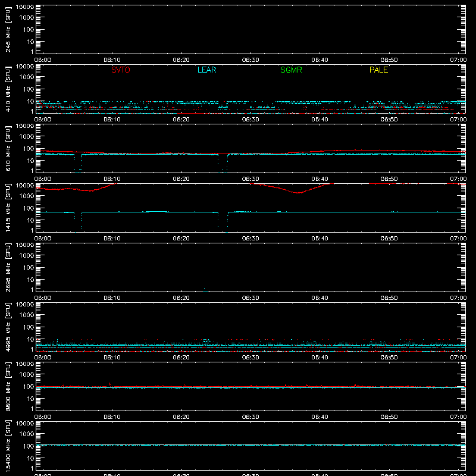Click 06:30 time label below 8800 MHz panel
The height and width of the screenshot is (476, 476).
(x=250, y=417)
